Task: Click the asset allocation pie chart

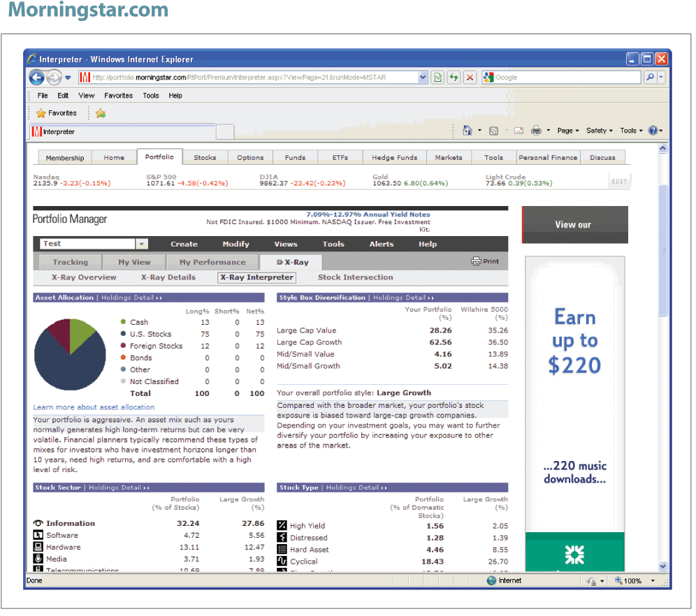Action: point(65,352)
